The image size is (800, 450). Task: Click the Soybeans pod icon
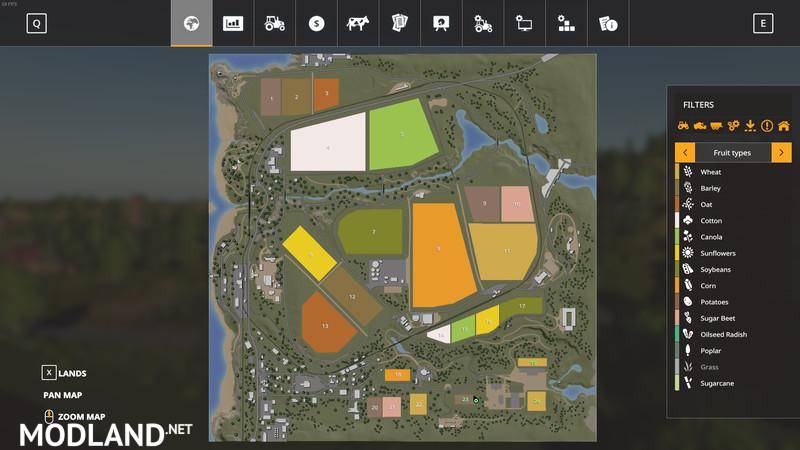tap(688, 269)
